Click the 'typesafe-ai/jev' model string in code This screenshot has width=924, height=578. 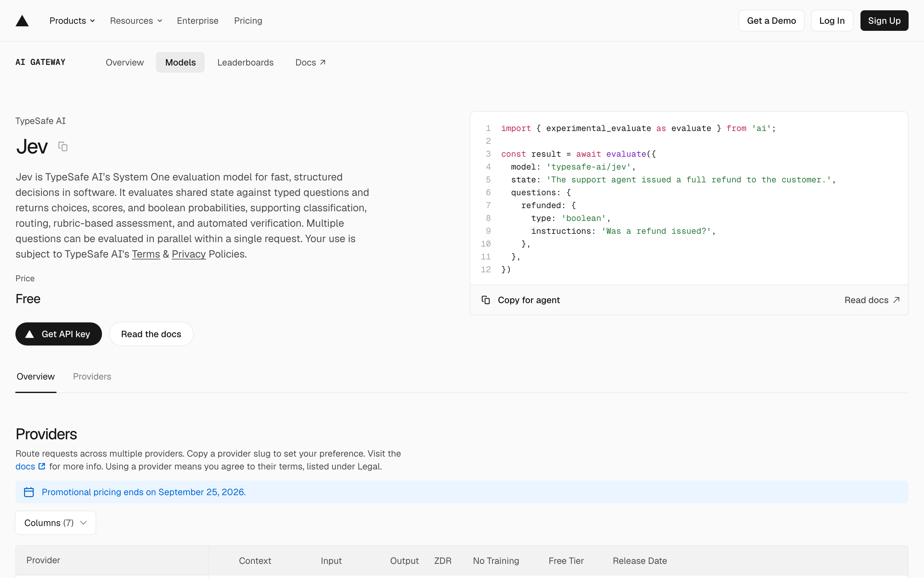pos(588,167)
